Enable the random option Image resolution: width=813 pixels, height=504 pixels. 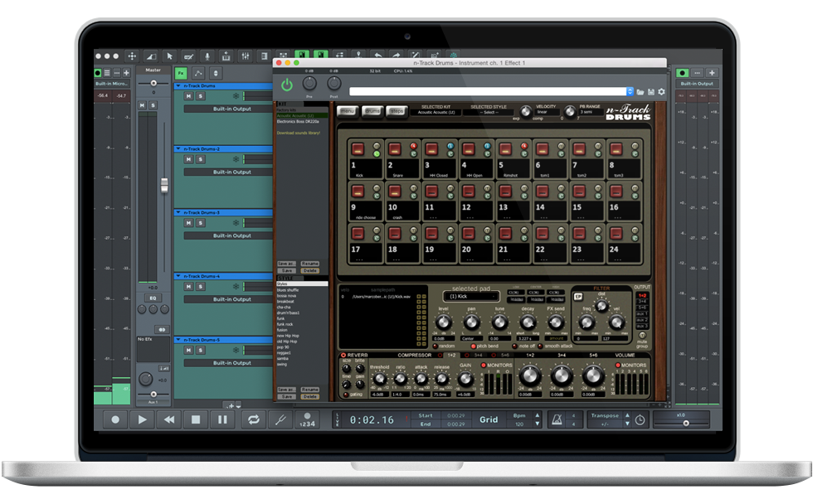(x=436, y=346)
